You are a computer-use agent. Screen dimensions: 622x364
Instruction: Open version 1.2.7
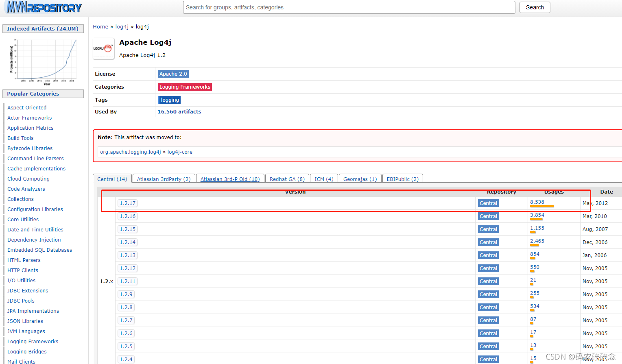[x=126, y=320]
